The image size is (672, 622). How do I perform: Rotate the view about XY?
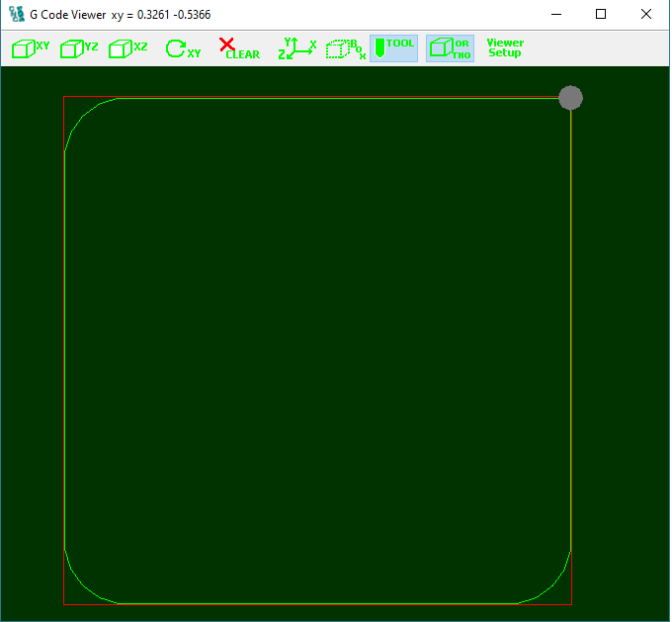tap(183, 48)
